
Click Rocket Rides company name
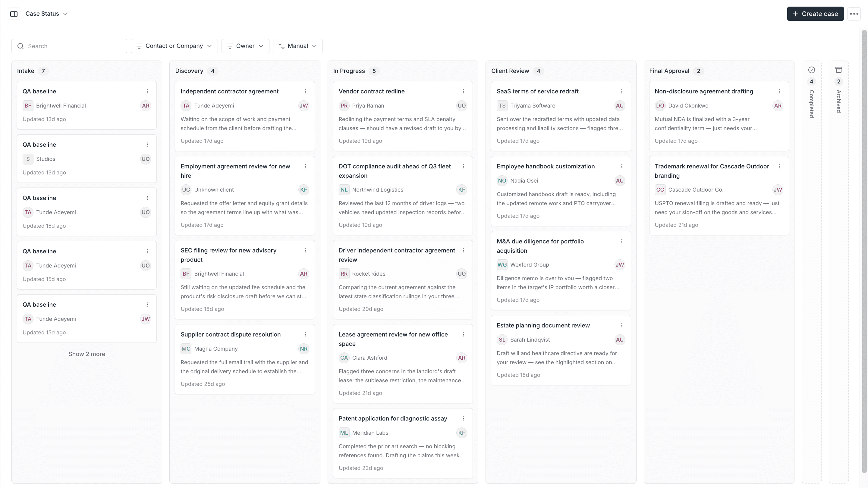369,274
